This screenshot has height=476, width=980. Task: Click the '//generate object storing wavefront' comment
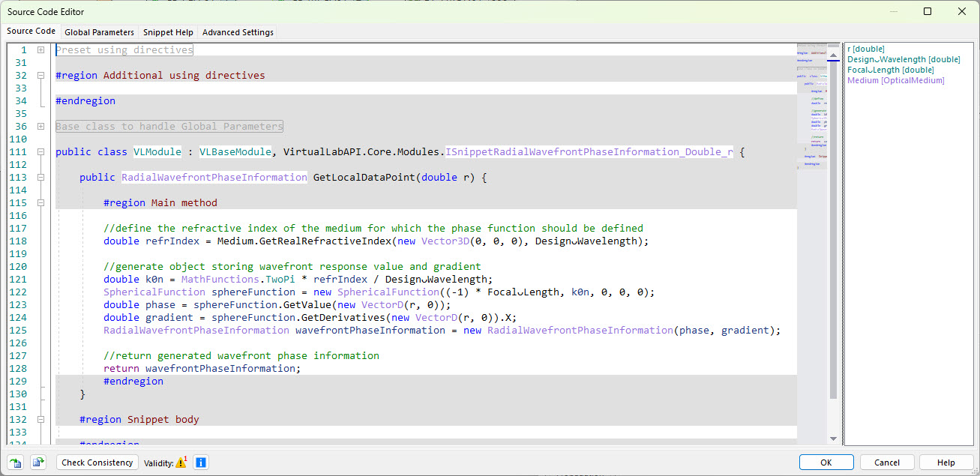tap(292, 266)
